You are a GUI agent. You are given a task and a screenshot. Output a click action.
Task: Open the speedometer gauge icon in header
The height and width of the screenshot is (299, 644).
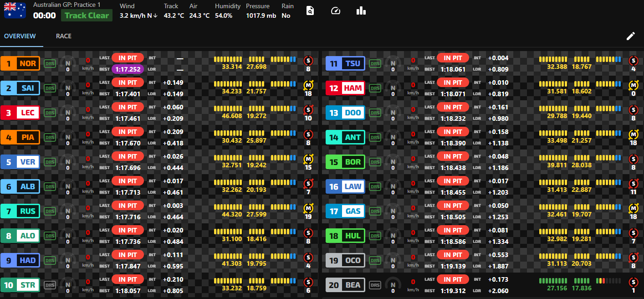[336, 10]
